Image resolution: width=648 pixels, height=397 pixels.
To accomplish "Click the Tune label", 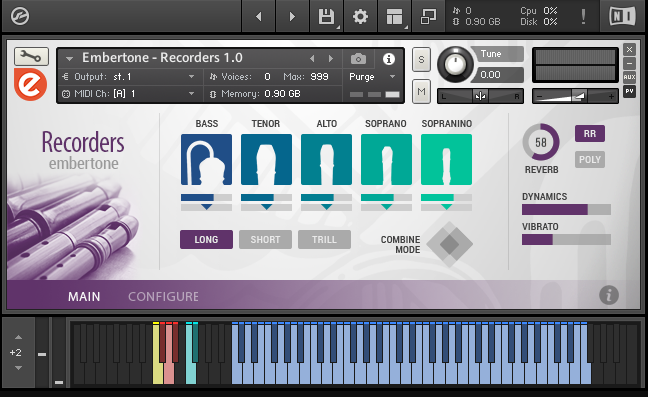I will click(491, 54).
